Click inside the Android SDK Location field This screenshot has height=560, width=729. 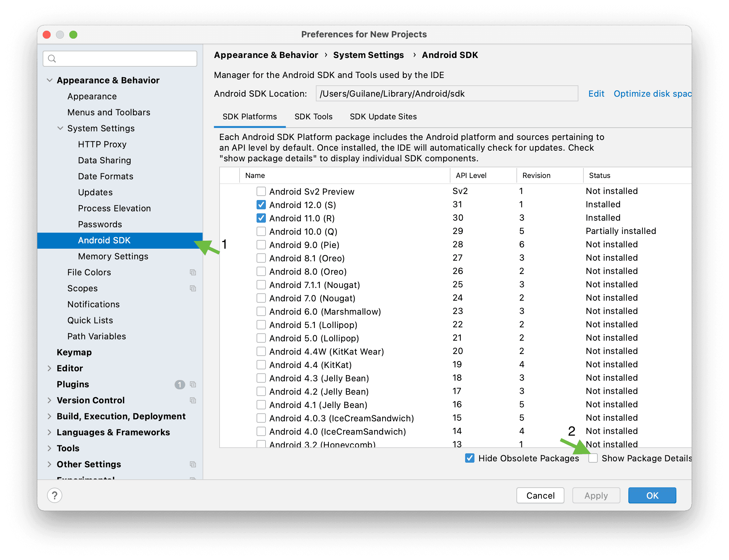click(x=446, y=94)
